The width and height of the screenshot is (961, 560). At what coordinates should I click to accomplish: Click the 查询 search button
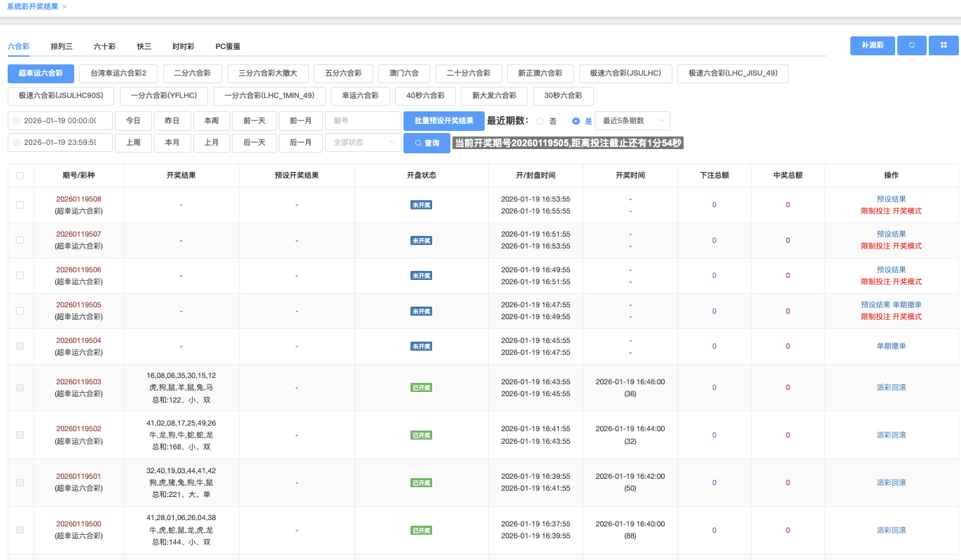pyautogui.click(x=427, y=143)
